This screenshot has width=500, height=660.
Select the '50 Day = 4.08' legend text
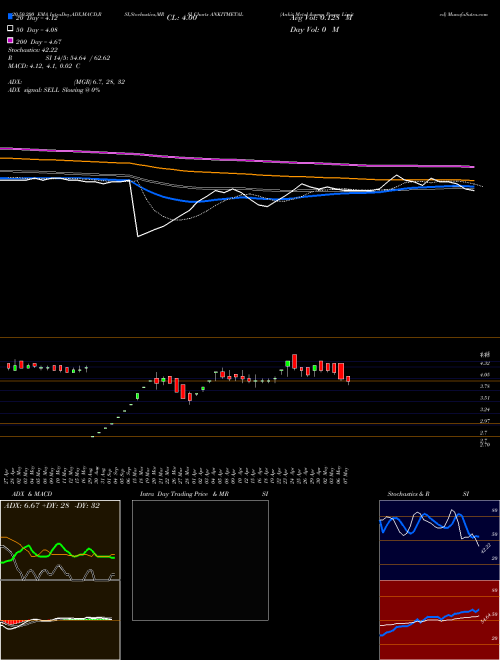click(x=37, y=30)
